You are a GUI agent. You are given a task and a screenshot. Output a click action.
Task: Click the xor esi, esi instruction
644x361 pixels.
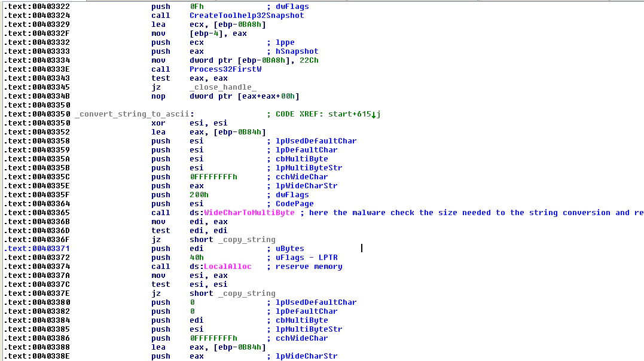coord(189,123)
